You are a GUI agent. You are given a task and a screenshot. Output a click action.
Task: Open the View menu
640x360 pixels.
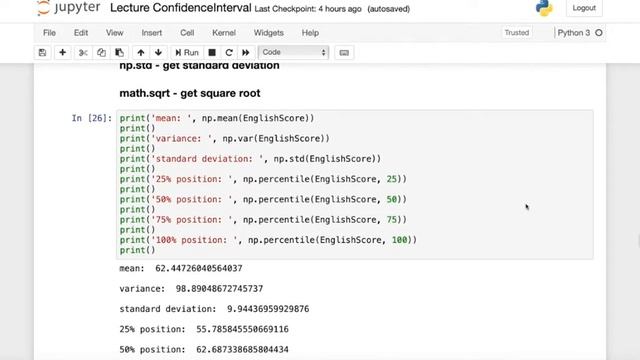click(115, 33)
